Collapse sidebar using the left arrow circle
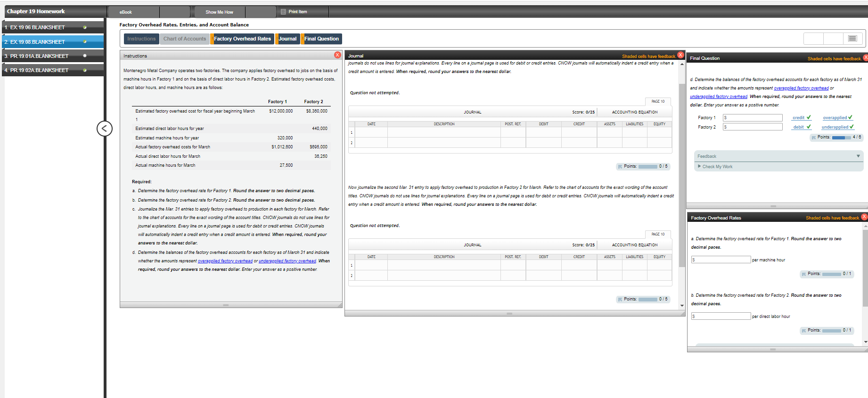The width and height of the screenshot is (868, 398). pos(105,128)
